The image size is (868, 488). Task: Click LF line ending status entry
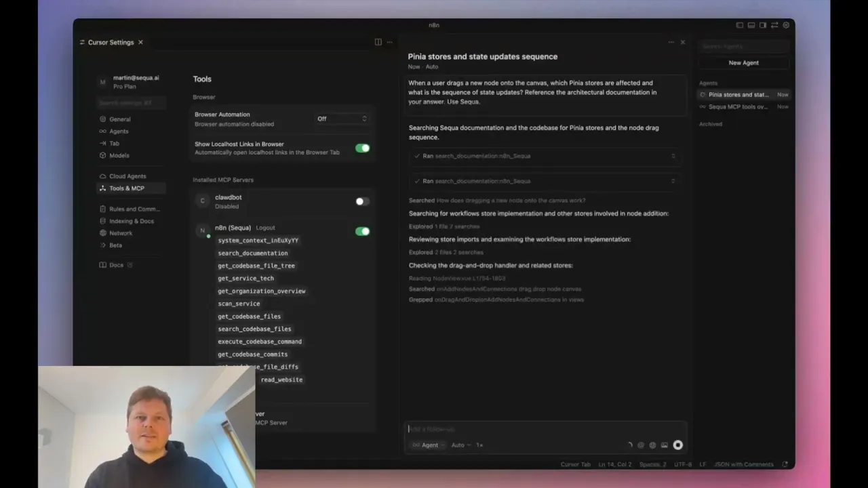(703, 465)
